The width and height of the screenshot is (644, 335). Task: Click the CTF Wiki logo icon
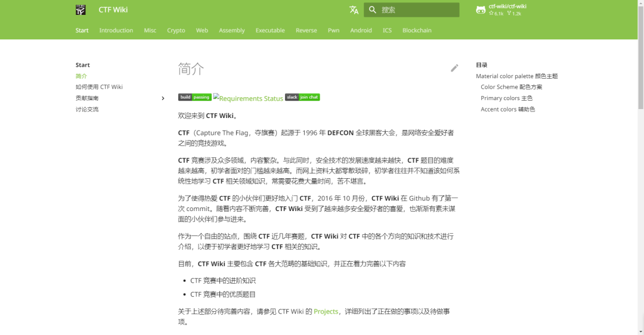click(x=80, y=10)
